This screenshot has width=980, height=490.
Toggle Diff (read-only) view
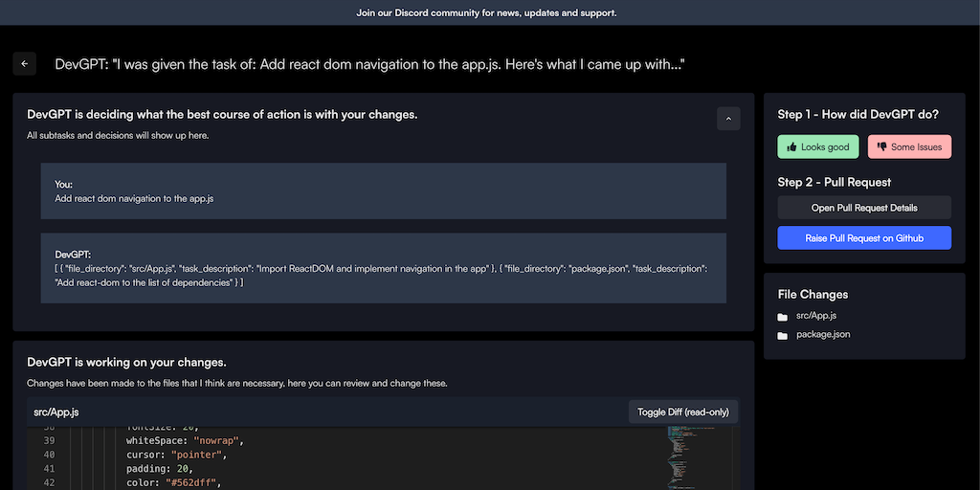(x=682, y=412)
